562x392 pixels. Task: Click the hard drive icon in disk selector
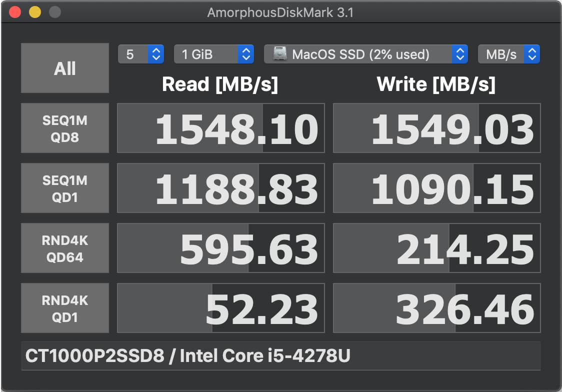tap(280, 54)
